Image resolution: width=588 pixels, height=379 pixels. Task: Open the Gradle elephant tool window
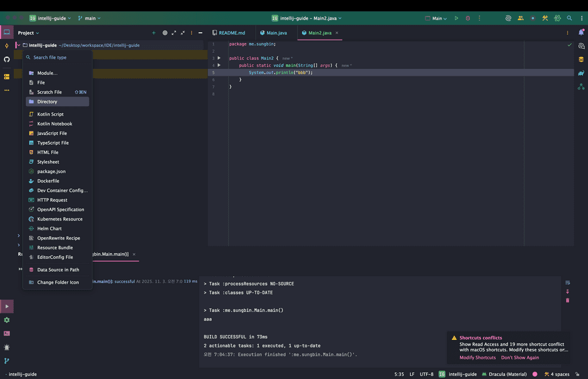pyautogui.click(x=581, y=73)
